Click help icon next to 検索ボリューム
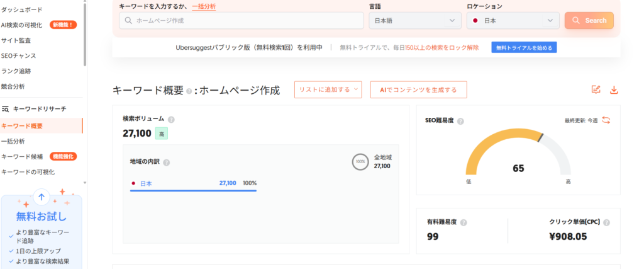This screenshot has width=644, height=269. click(x=171, y=119)
